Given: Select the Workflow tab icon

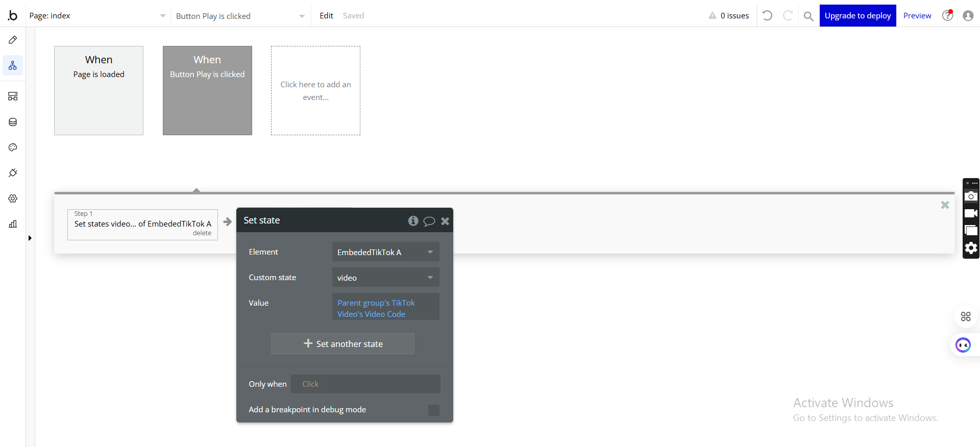Looking at the screenshot, I should pyautogui.click(x=13, y=65).
